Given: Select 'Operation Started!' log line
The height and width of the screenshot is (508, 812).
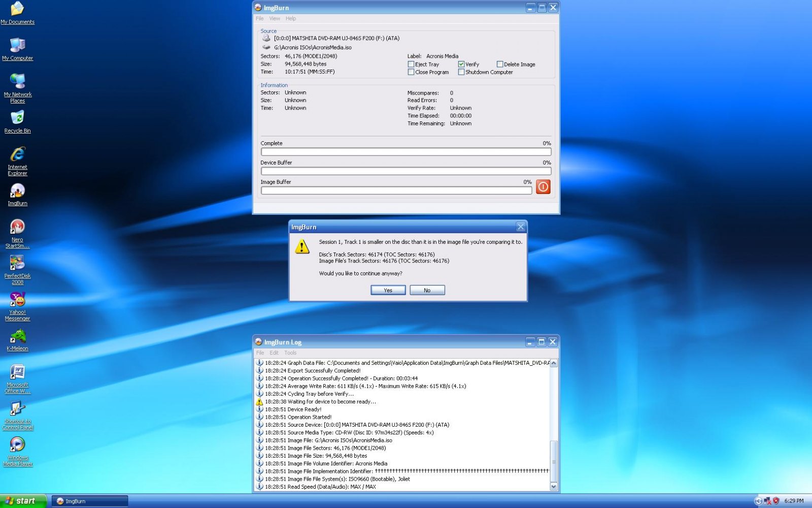Looking at the screenshot, I should tap(402, 417).
